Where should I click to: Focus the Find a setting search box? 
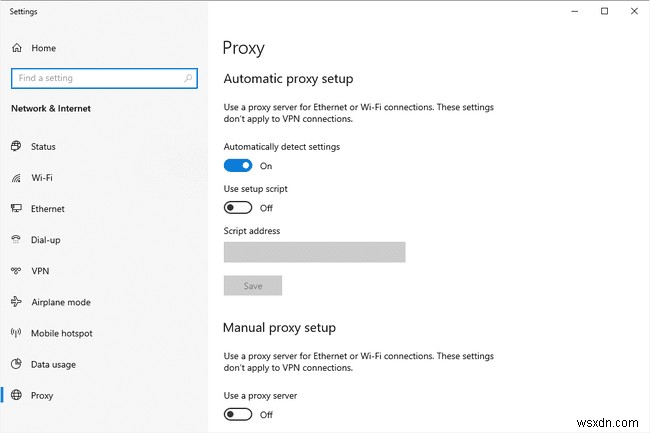pyautogui.click(x=95, y=78)
